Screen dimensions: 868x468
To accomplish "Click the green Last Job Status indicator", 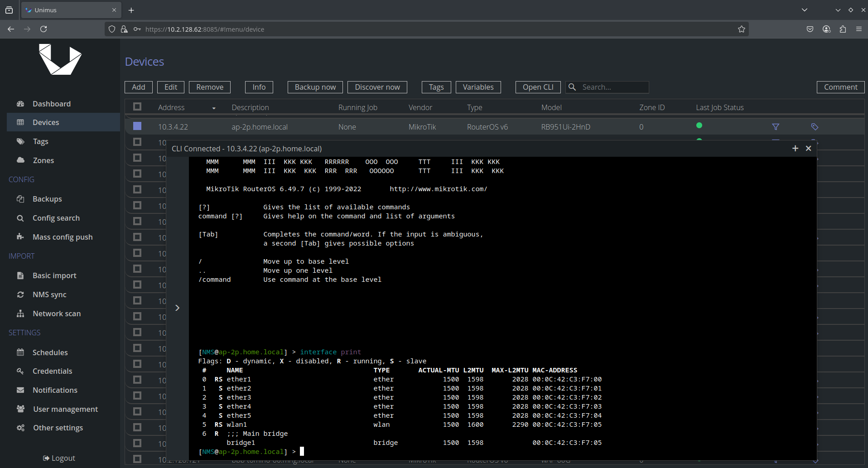I will (x=699, y=125).
